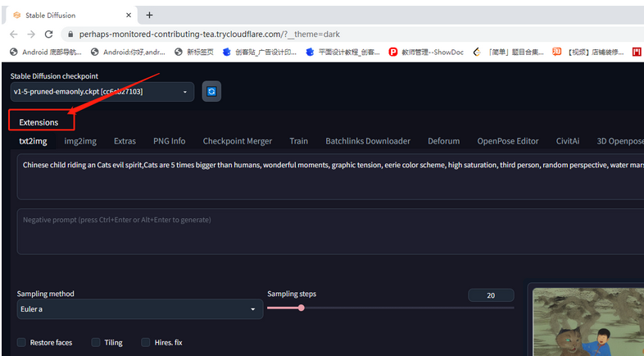Switch to the txt2img tab

pos(33,141)
